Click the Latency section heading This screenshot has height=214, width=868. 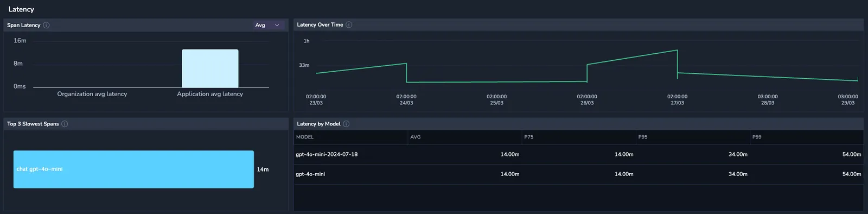coord(21,9)
